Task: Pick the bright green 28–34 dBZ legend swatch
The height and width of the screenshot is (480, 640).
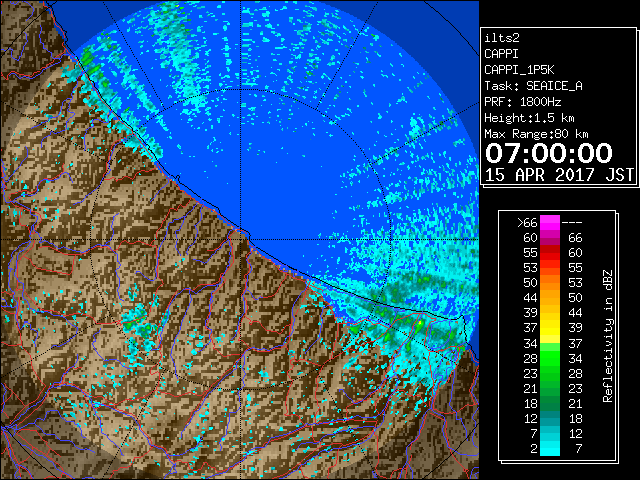Action: click(x=550, y=358)
